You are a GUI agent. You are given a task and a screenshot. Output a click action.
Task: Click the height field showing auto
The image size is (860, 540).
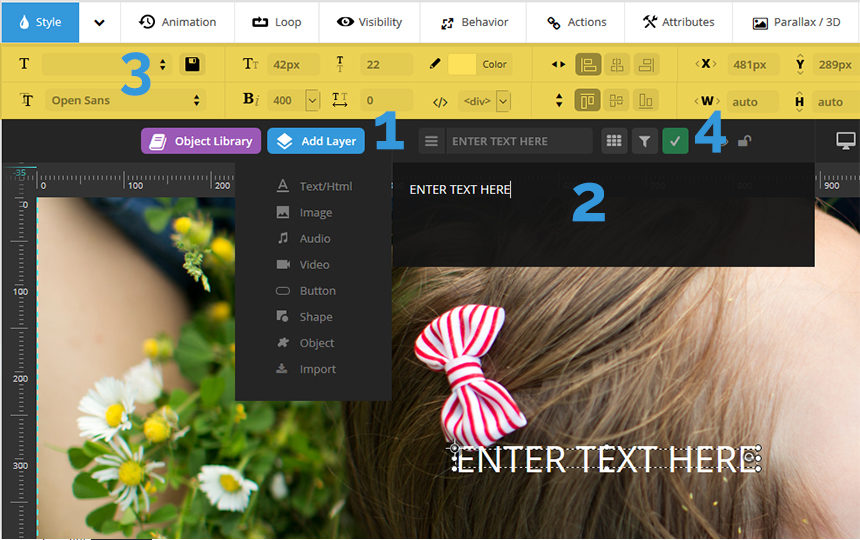click(835, 102)
